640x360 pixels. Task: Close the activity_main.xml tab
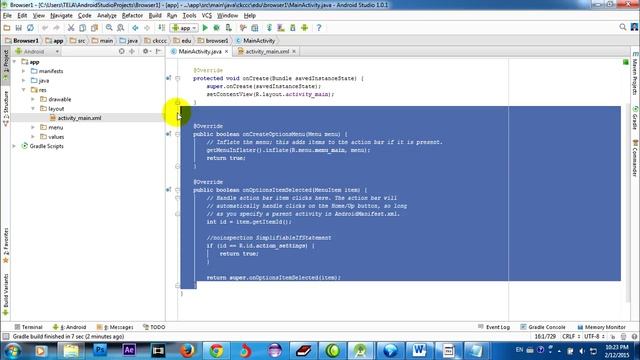294,51
